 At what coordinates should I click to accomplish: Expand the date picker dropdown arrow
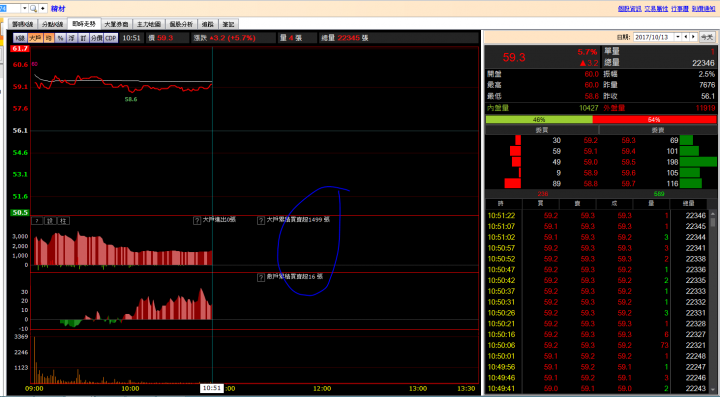[x=678, y=37]
